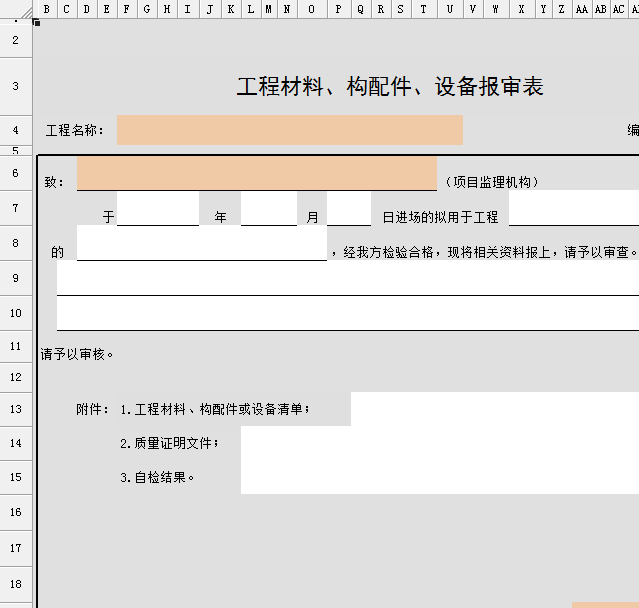Select the 3.自检结果 text cell
This screenshot has height=608, width=639.
point(157,477)
